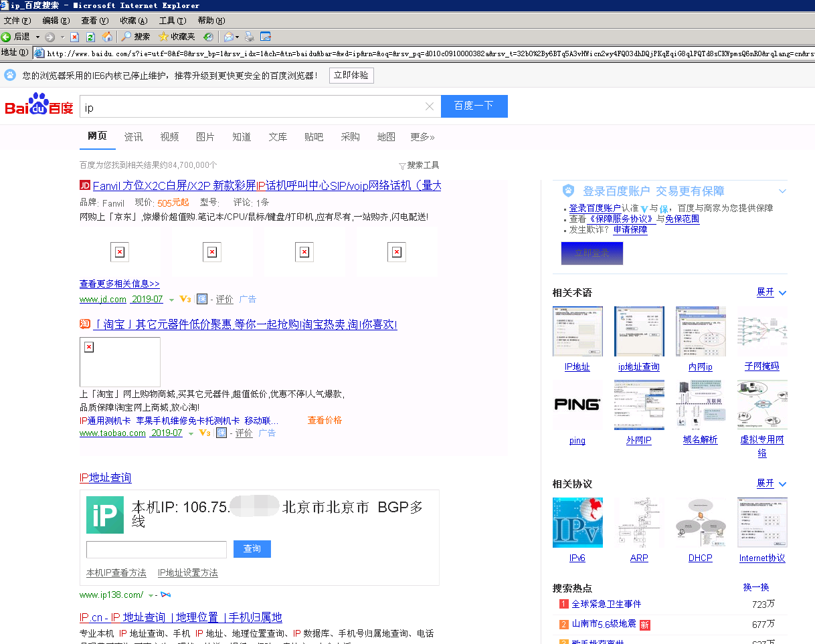Switch to the 资讯 tab

(133, 136)
